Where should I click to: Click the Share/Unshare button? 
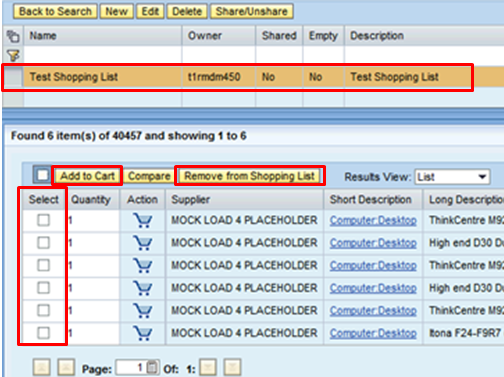pos(252,11)
